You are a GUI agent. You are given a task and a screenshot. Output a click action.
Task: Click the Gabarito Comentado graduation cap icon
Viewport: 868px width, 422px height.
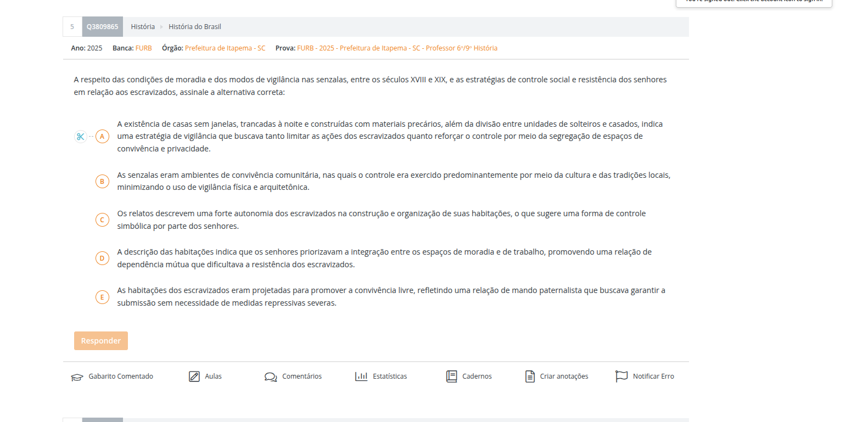(77, 377)
